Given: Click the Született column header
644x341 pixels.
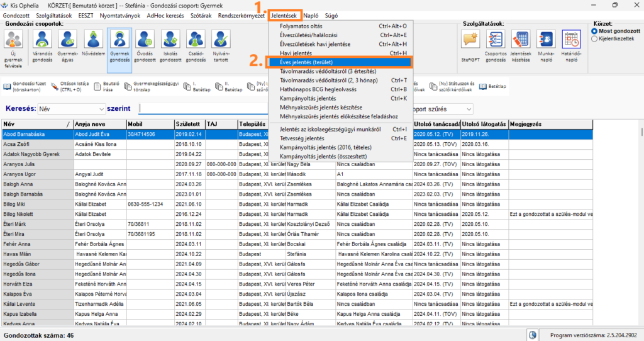Looking at the screenshot, I should point(189,125).
